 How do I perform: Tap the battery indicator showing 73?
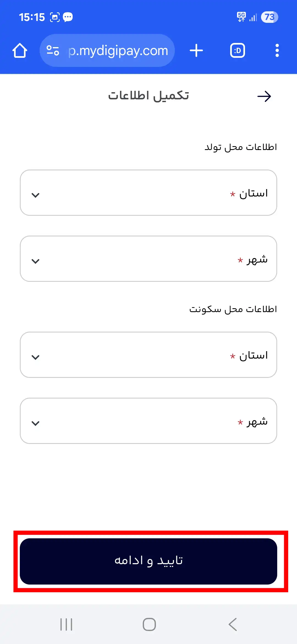click(x=269, y=17)
